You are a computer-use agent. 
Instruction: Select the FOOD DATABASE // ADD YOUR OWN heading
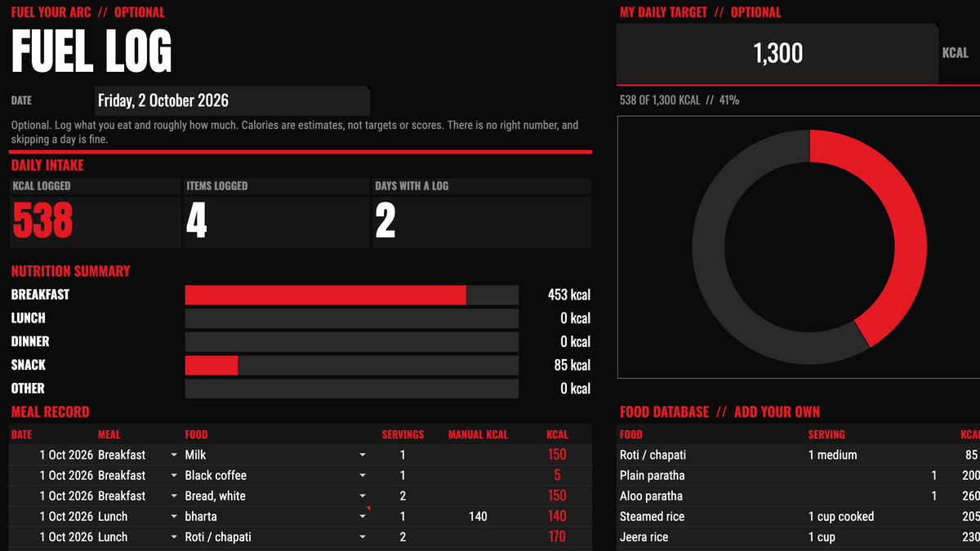point(719,412)
